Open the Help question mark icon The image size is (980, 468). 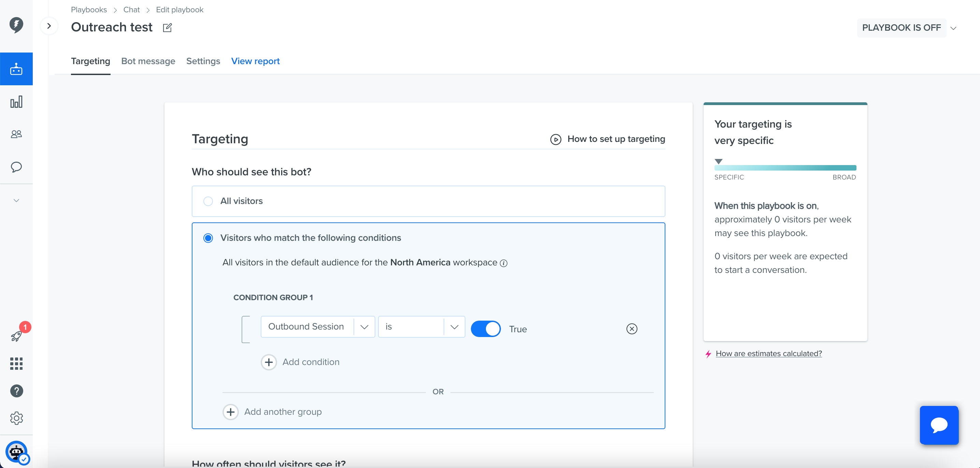click(x=16, y=391)
